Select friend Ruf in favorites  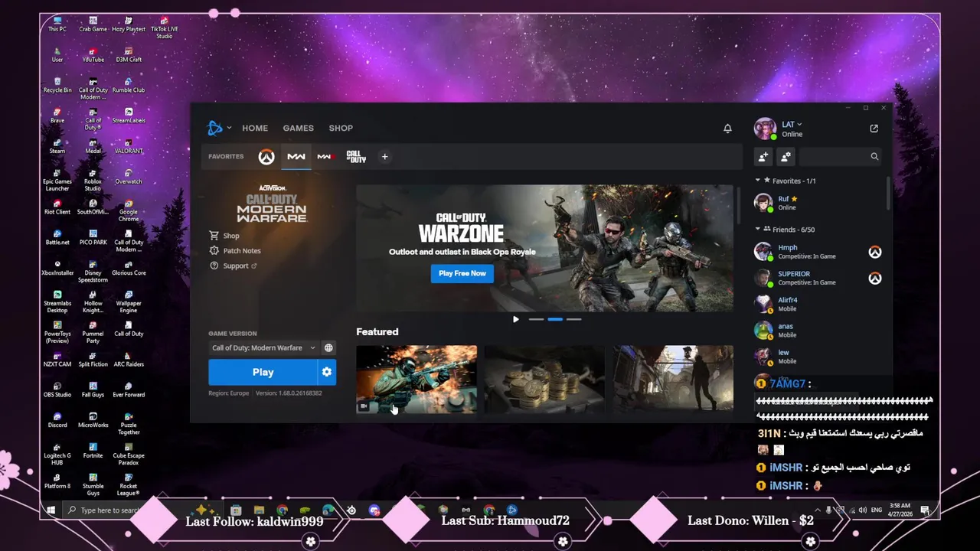pyautogui.click(x=819, y=203)
